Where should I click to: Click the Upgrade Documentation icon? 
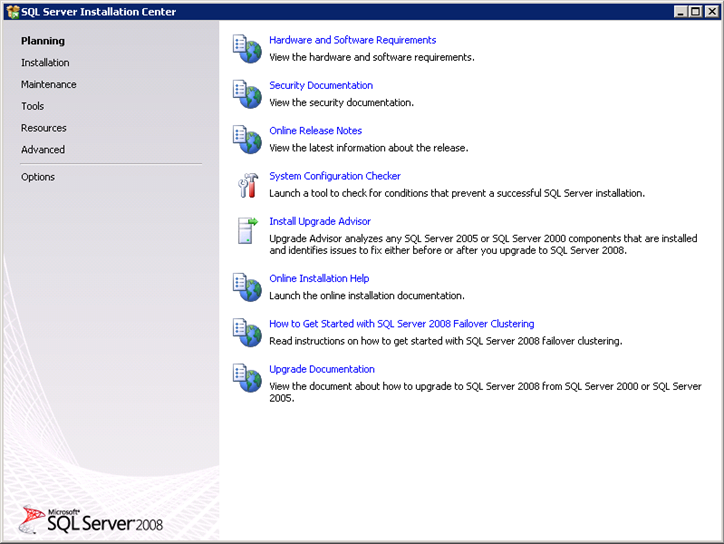pos(247,378)
